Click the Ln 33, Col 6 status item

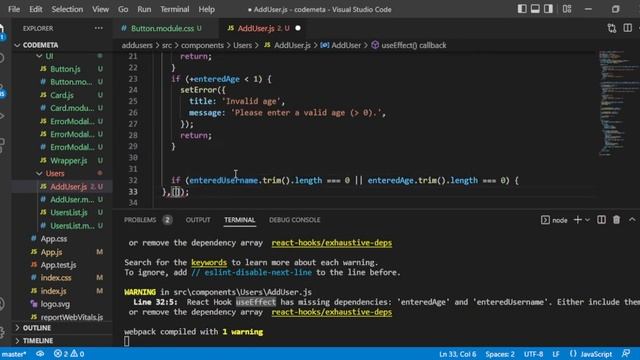458,354
